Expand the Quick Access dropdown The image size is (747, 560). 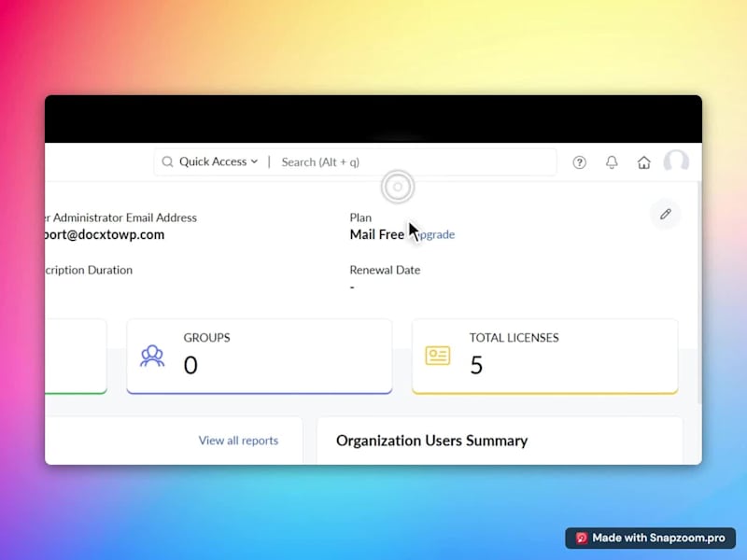218,161
